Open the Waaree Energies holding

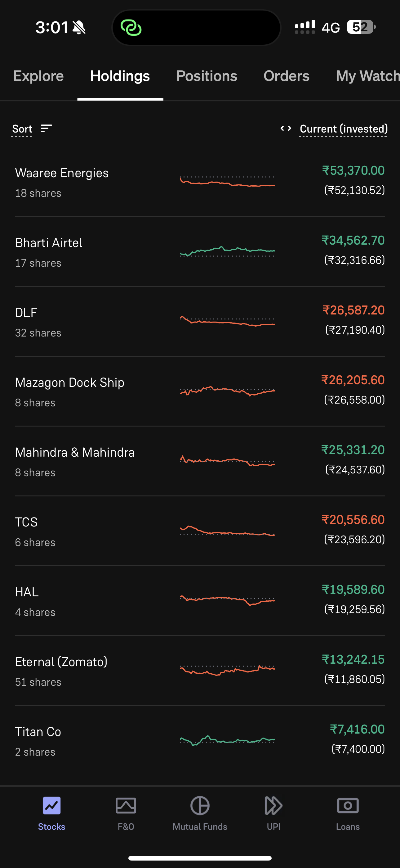(62, 182)
